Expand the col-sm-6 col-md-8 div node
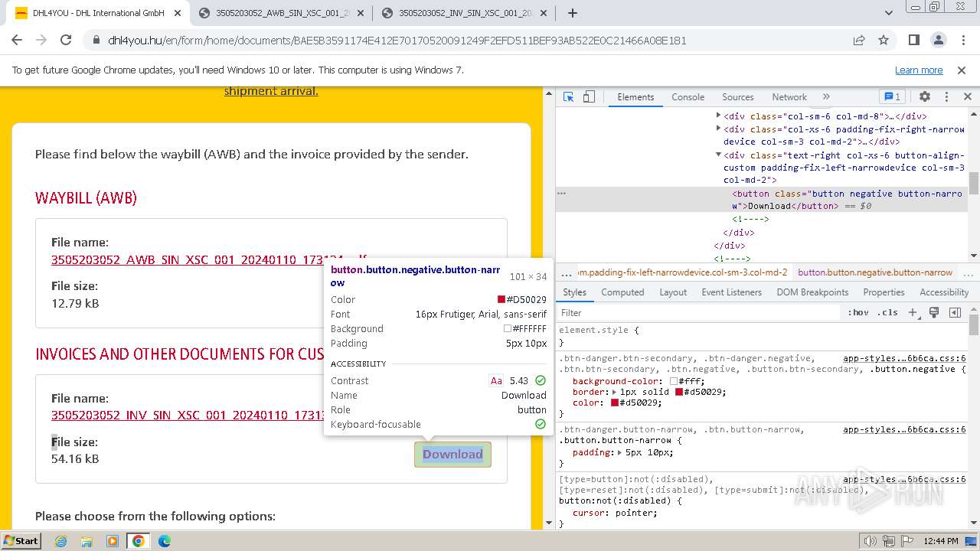Viewport: 980px width, 551px height. click(718, 116)
